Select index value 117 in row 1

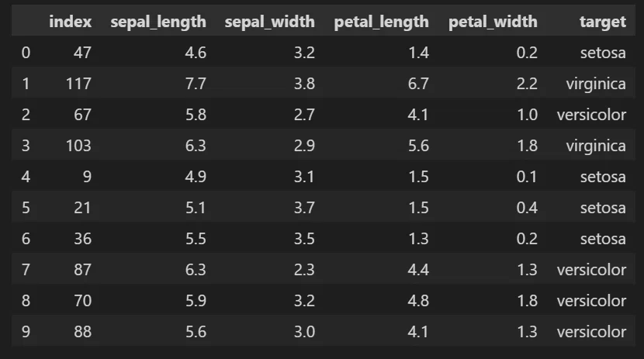[78, 84]
